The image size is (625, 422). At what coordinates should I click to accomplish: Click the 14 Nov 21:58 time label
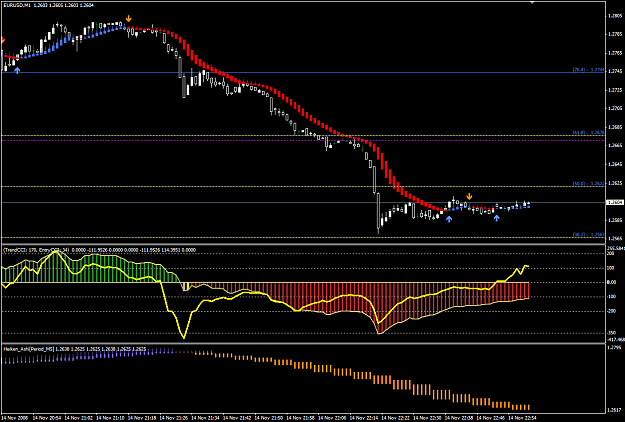click(301, 418)
